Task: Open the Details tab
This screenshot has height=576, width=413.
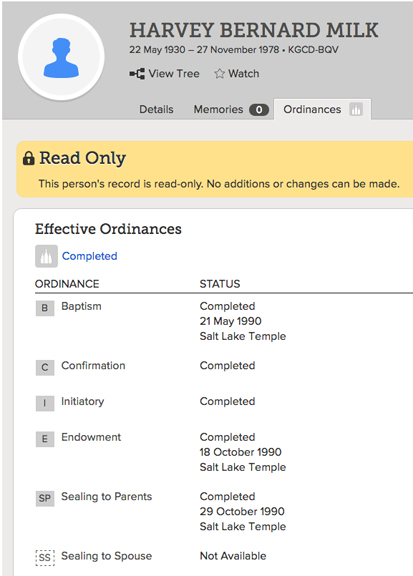Action: [156, 109]
